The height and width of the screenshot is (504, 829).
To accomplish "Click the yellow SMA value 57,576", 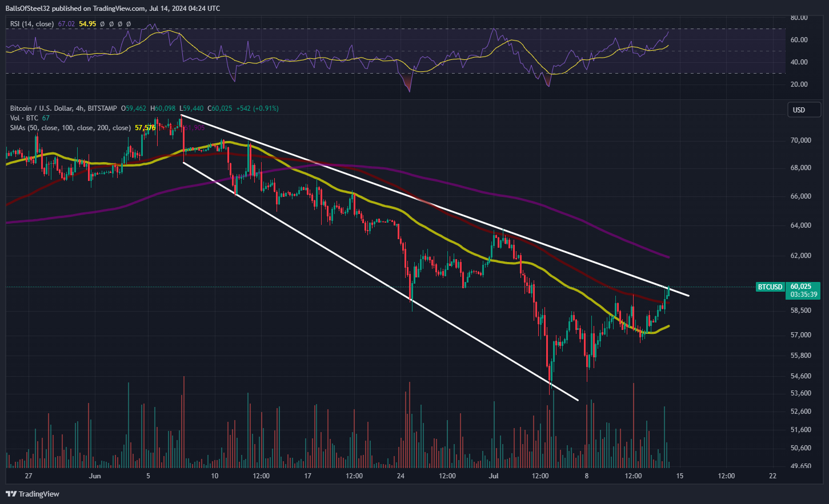I will [x=145, y=128].
